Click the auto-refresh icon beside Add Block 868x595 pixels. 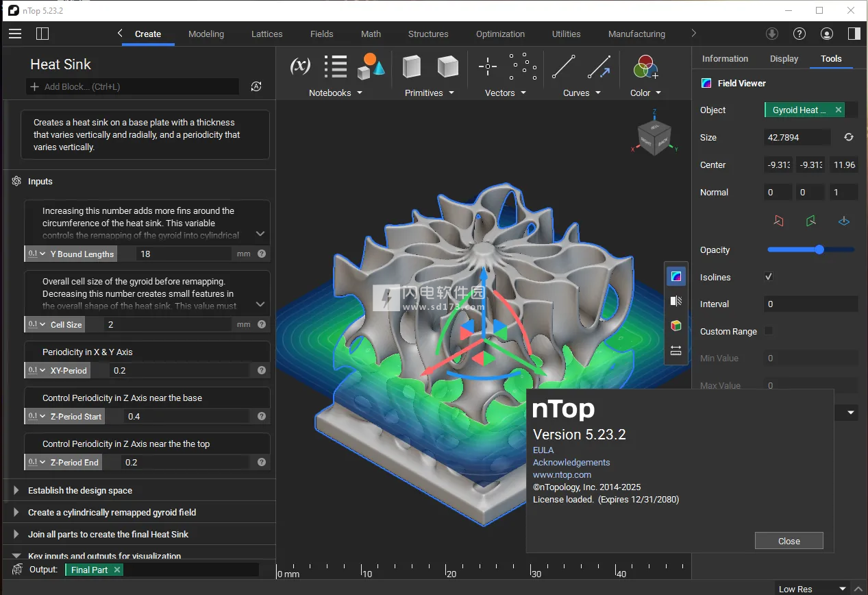click(x=256, y=86)
